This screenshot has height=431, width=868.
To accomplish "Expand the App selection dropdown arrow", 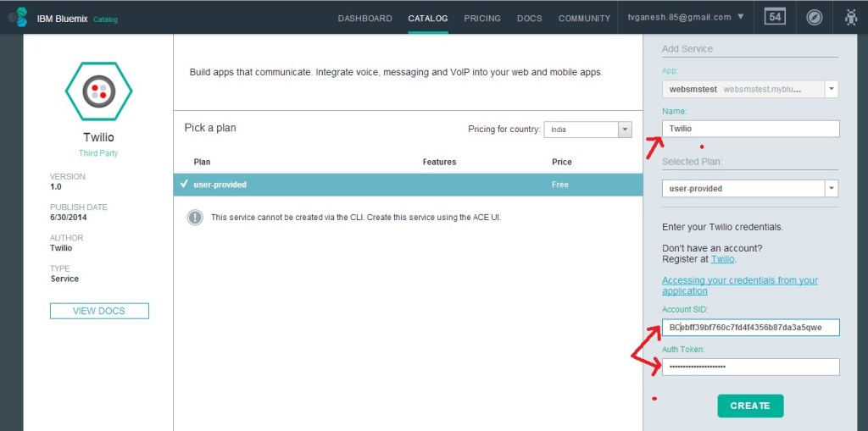I will (x=831, y=89).
